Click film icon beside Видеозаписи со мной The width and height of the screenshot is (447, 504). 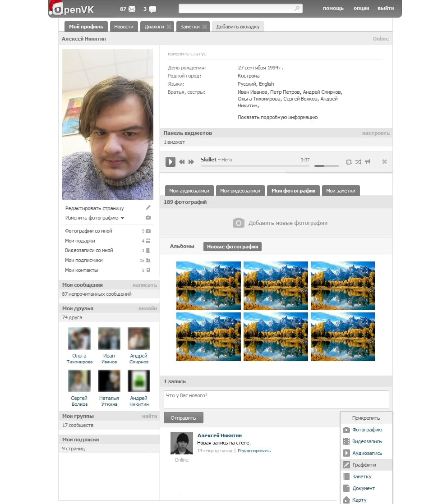pyautogui.click(x=148, y=250)
